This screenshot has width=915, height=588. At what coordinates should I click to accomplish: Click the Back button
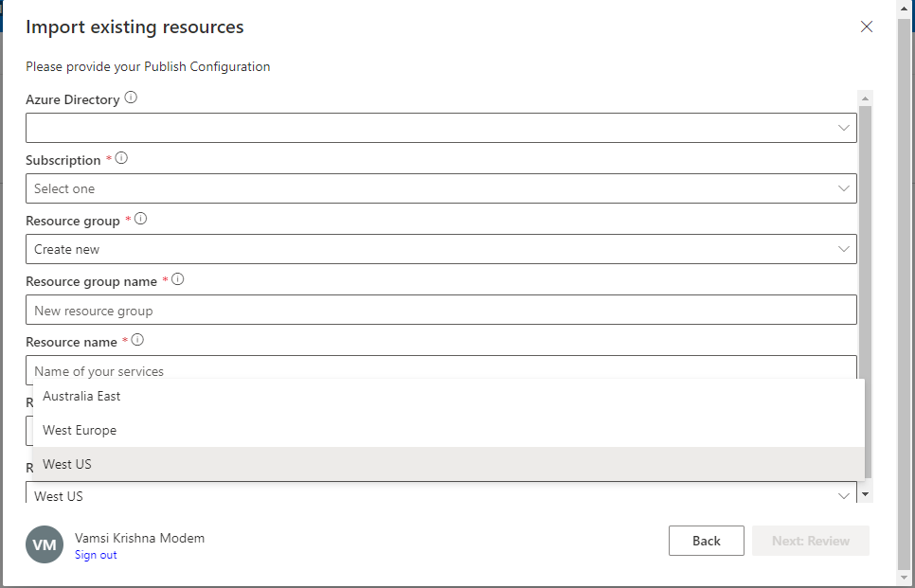click(x=706, y=541)
